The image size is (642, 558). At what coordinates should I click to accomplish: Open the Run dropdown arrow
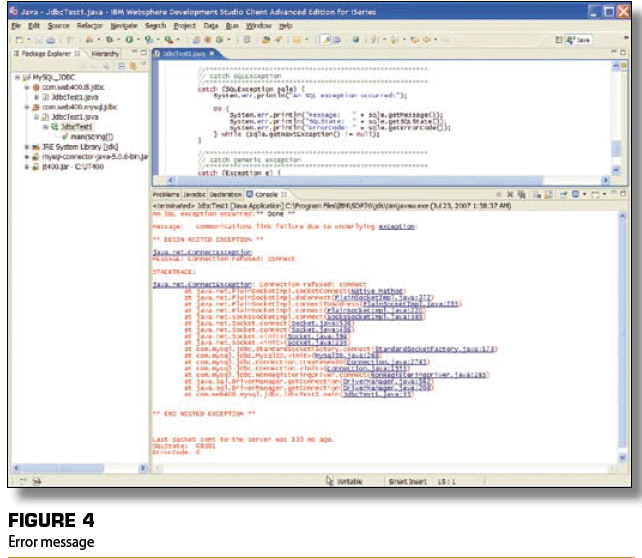[x=138, y=40]
